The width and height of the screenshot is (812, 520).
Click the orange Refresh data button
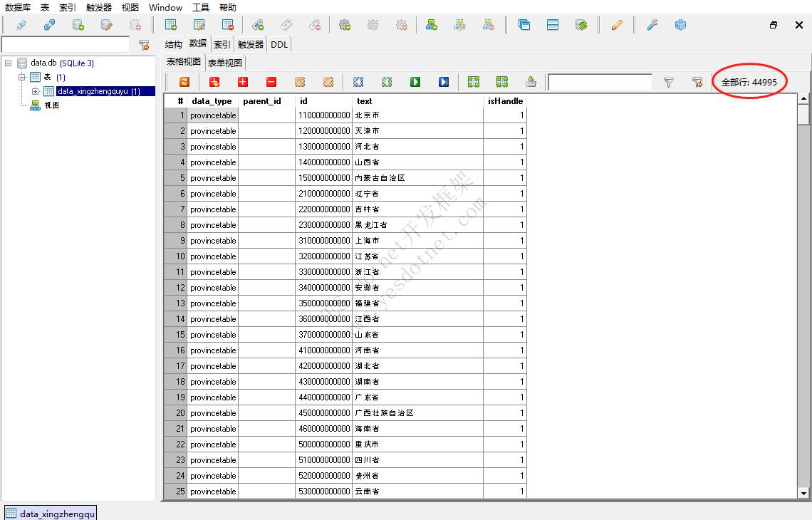(x=184, y=82)
